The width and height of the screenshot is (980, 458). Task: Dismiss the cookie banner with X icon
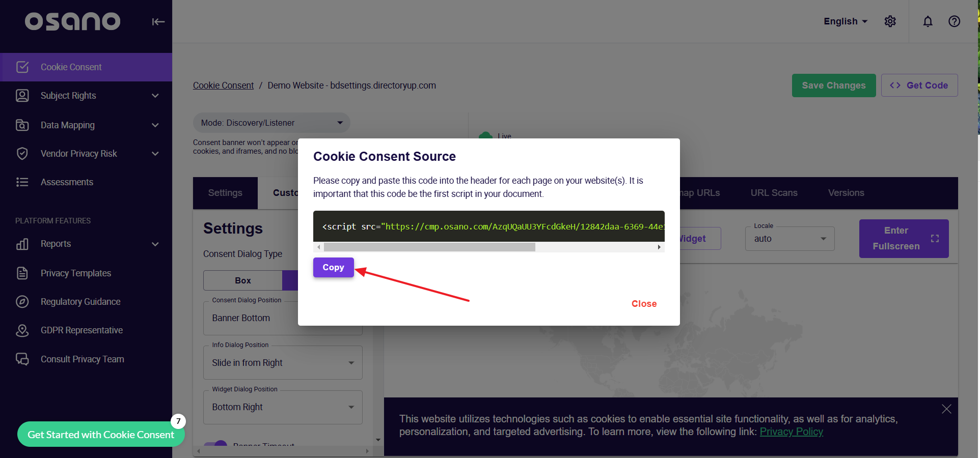point(946,409)
